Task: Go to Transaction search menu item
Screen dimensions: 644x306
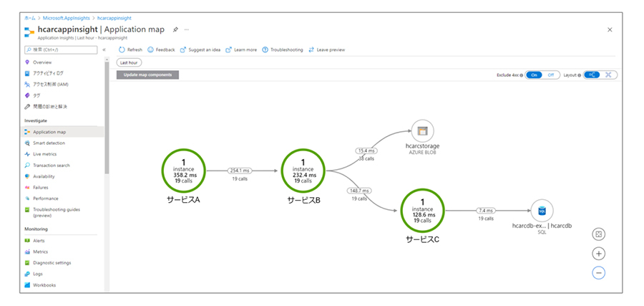Action: coord(51,165)
